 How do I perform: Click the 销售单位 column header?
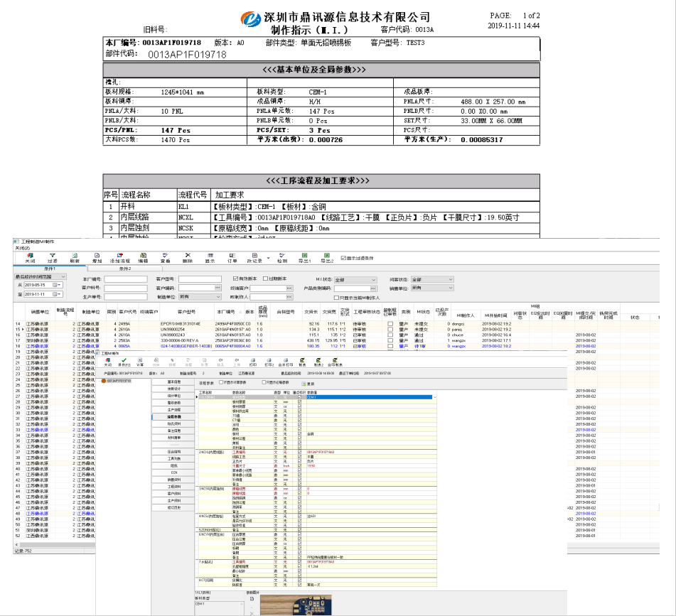[40, 312]
